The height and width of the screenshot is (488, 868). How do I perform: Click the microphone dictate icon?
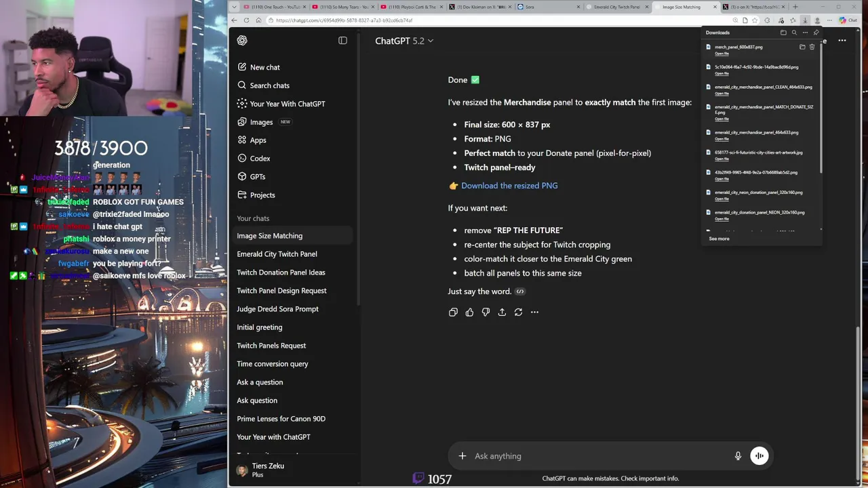point(738,456)
